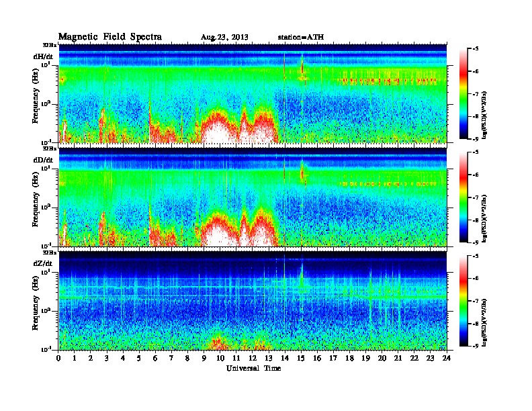
Task: Click the 32Hz tick label of dH/dt panel
Action: click(50, 45)
